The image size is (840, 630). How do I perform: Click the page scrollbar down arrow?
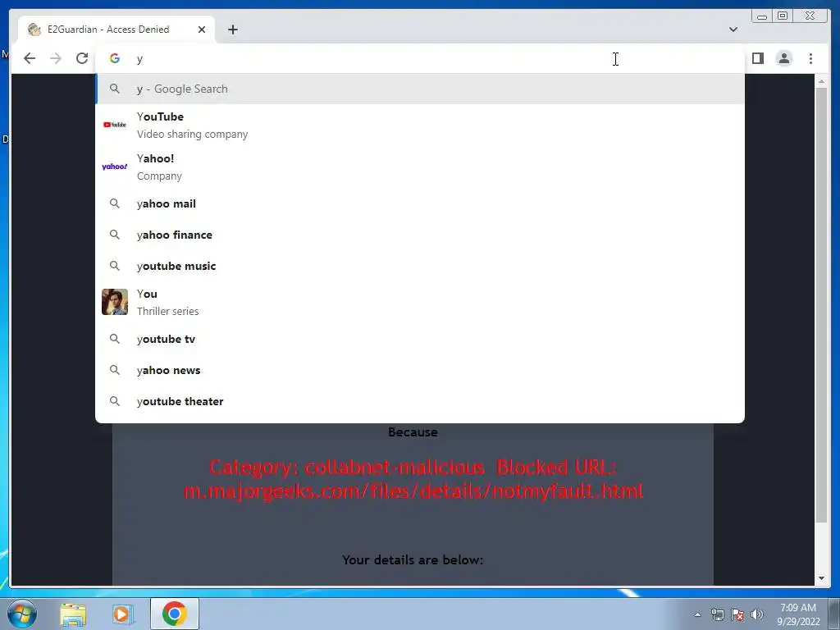[821, 578]
